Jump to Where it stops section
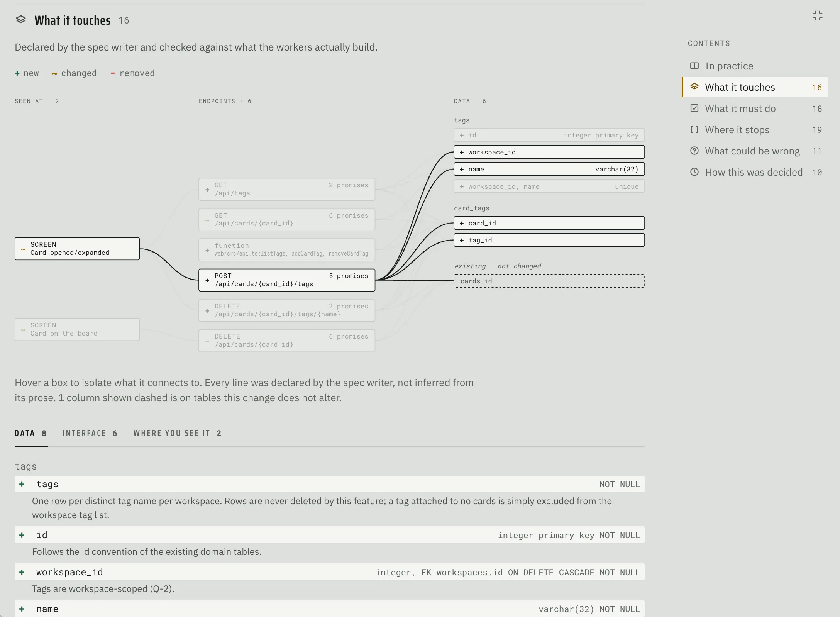The image size is (840, 617). tap(755, 130)
